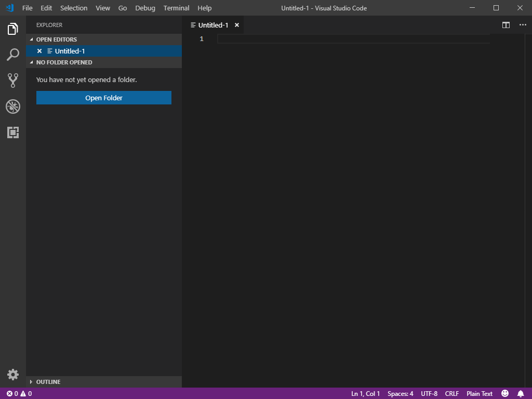Close the Untitled-1 editor tab
Screen dimensions: 532x399
(237, 25)
